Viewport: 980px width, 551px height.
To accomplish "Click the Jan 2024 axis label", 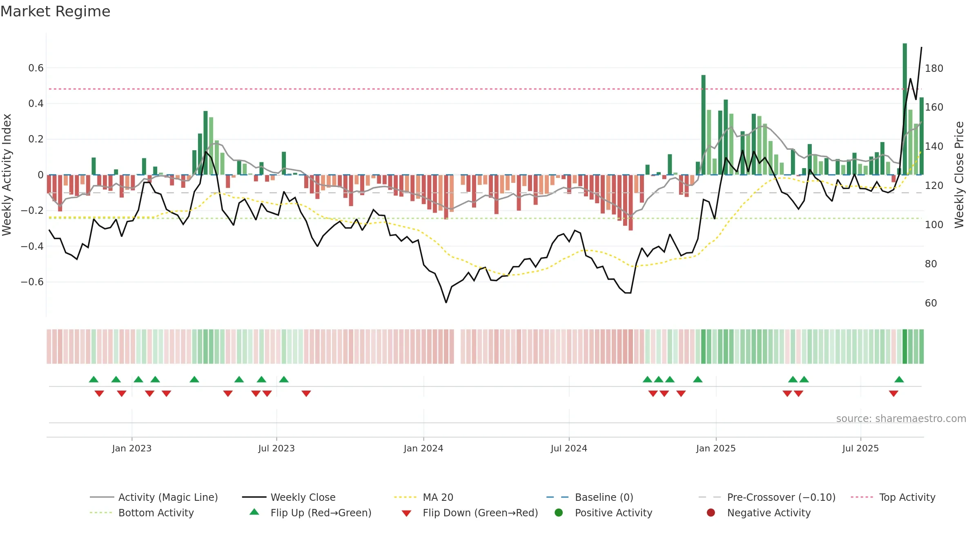I will click(x=423, y=448).
